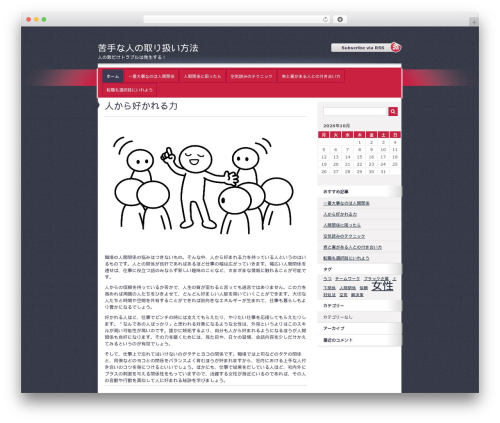
Task: Click the タグ sidebar heading
Action: [327, 269]
